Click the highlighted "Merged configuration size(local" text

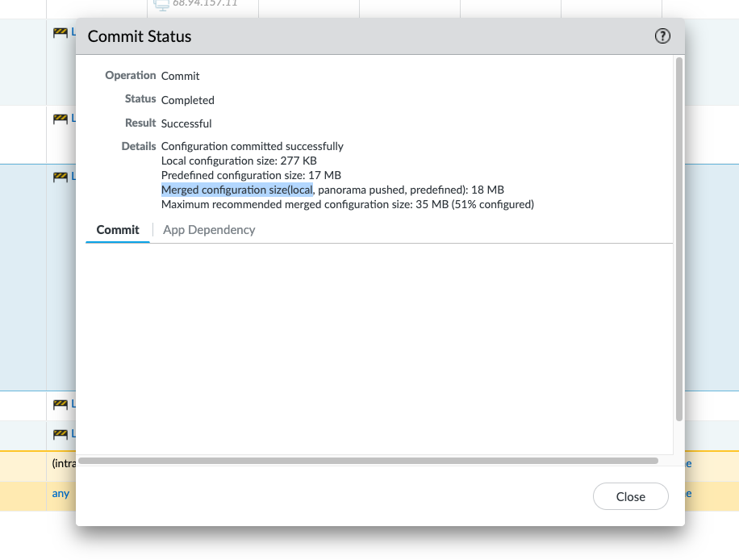236,190
